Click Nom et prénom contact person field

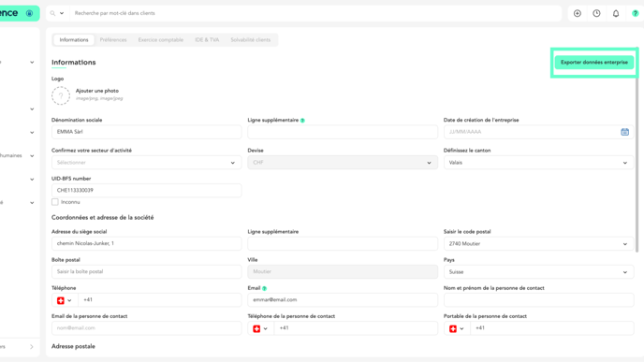point(538,300)
